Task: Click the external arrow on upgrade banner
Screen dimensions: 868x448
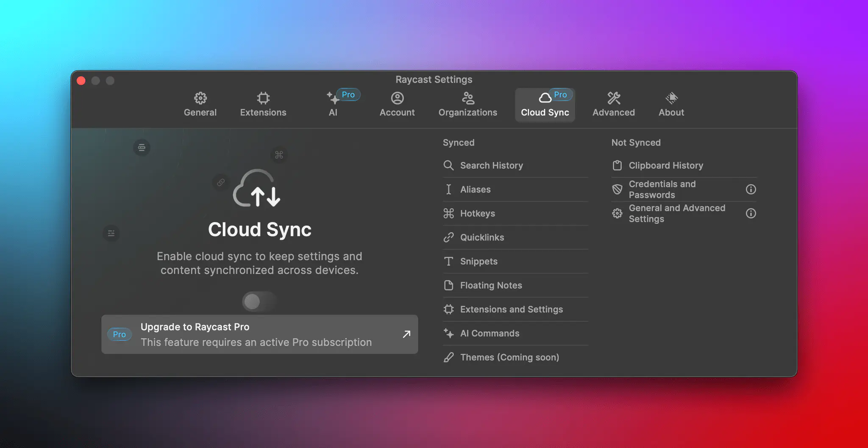Action: (x=406, y=334)
